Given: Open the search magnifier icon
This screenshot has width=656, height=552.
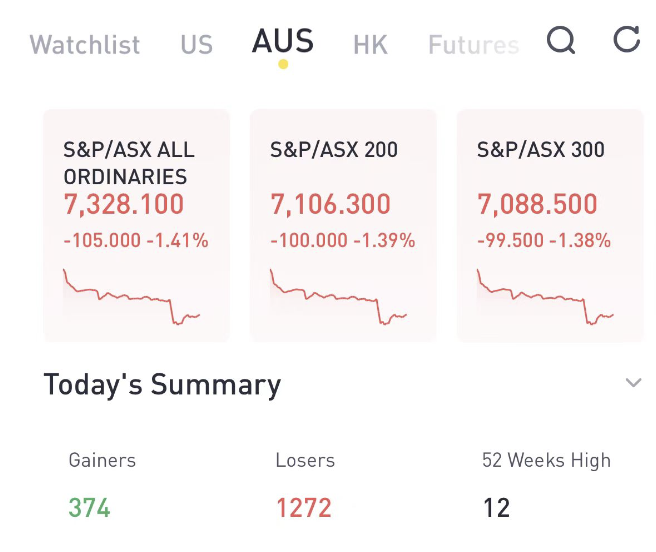Looking at the screenshot, I should coord(562,40).
